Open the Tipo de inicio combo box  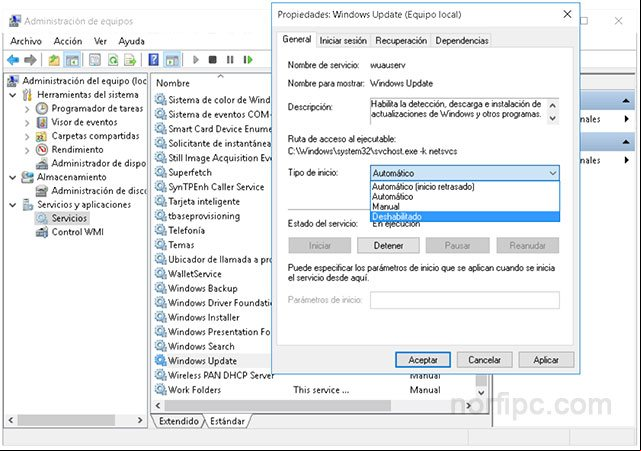point(464,173)
